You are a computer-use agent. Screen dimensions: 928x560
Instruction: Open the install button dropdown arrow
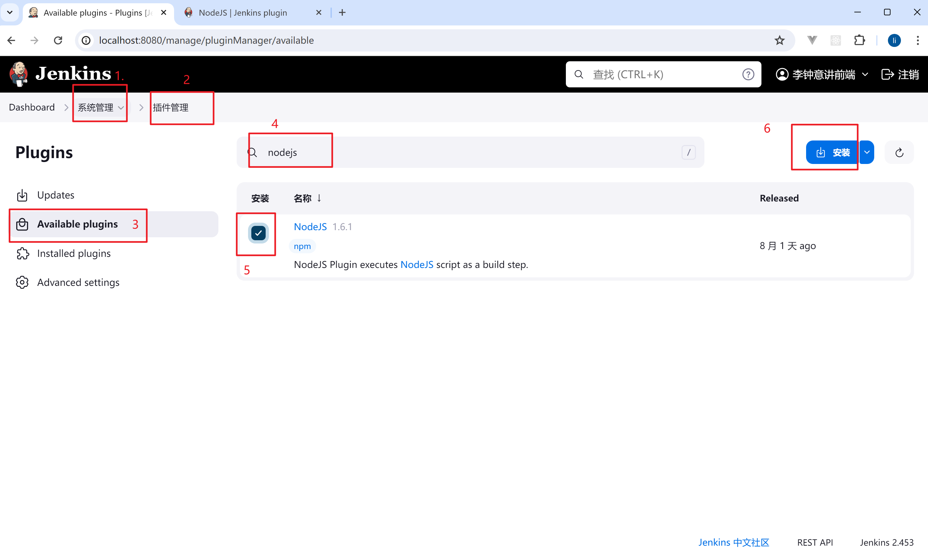[867, 152]
